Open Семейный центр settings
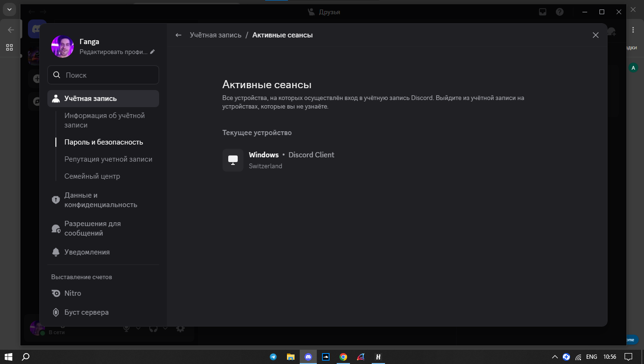Viewport: 644px width, 364px height. tap(92, 176)
